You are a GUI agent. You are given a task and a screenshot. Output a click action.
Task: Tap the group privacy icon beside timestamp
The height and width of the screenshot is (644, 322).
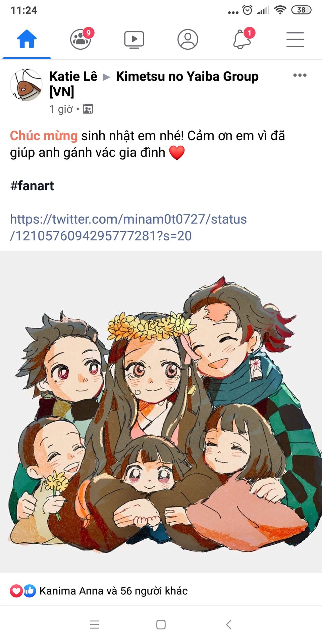point(88,109)
